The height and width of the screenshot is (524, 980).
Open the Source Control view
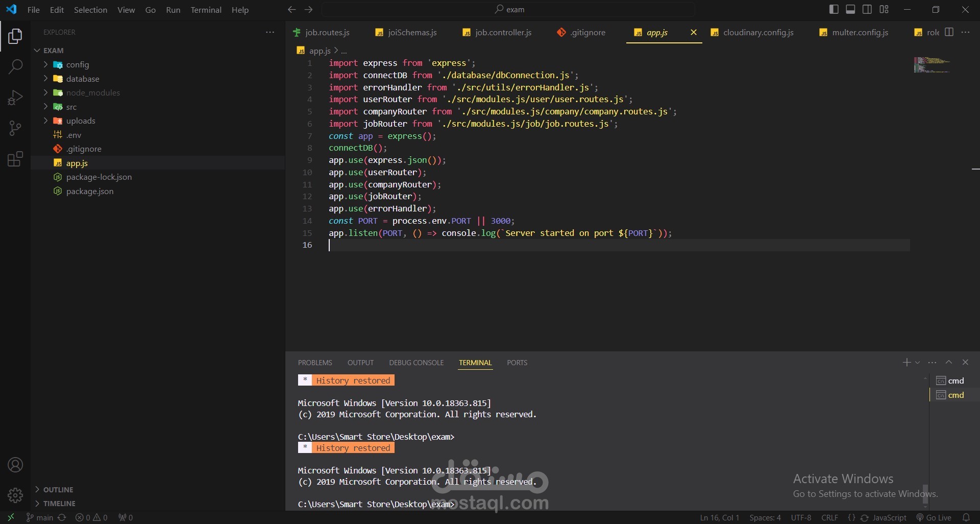pos(15,128)
